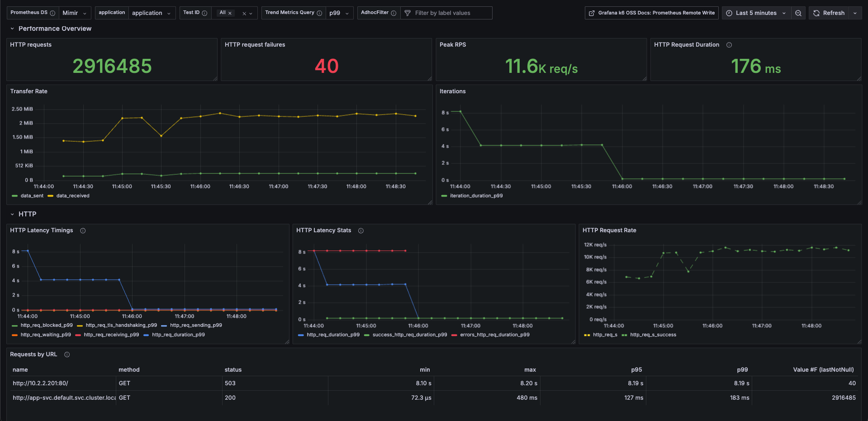
Task: Click the Requests by URL info icon
Action: click(67, 355)
